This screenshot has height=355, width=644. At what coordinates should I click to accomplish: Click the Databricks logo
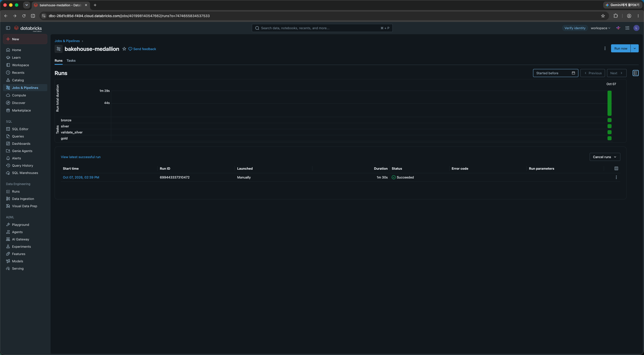(x=28, y=28)
